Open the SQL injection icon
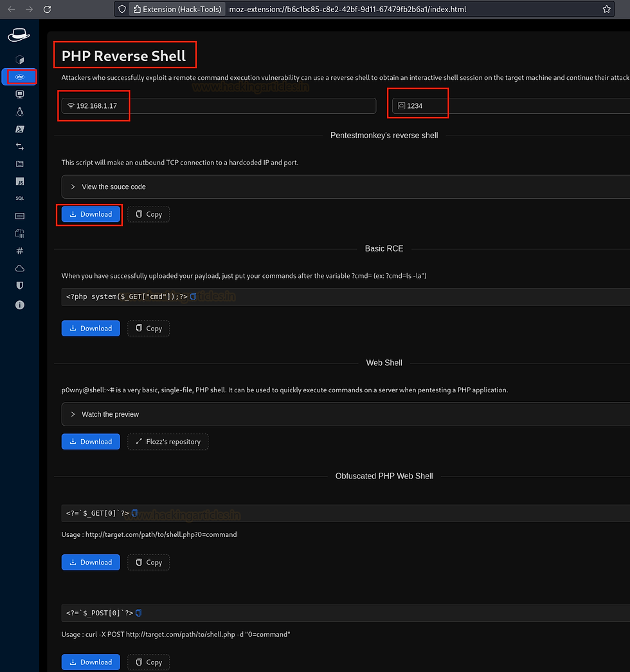Screen dimensions: 630x672 tap(20, 199)
